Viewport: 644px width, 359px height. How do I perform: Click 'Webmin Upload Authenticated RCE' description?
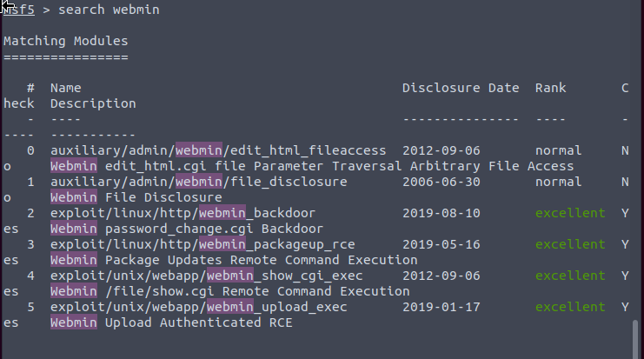tap(172, 322)
